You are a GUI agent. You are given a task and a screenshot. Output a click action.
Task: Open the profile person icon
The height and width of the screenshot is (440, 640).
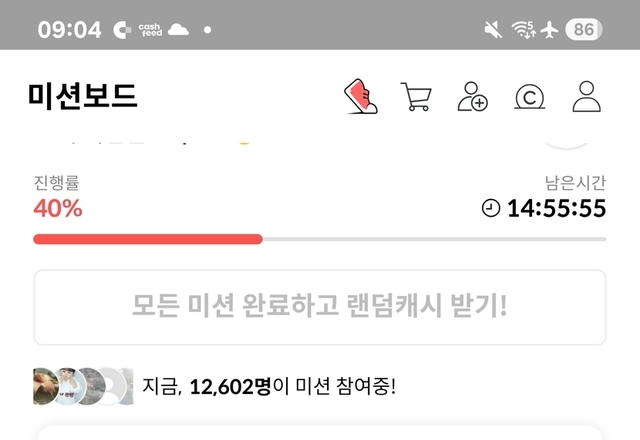point(587,96)
